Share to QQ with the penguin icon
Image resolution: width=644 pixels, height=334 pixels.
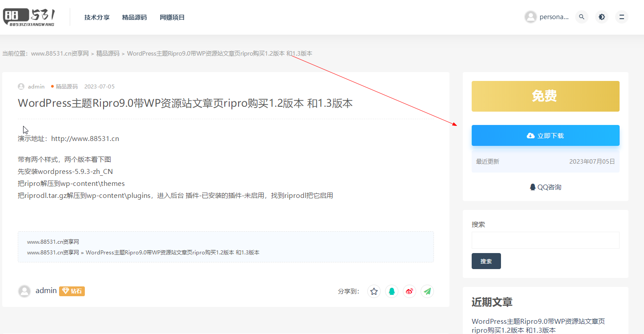coord(392,291)
